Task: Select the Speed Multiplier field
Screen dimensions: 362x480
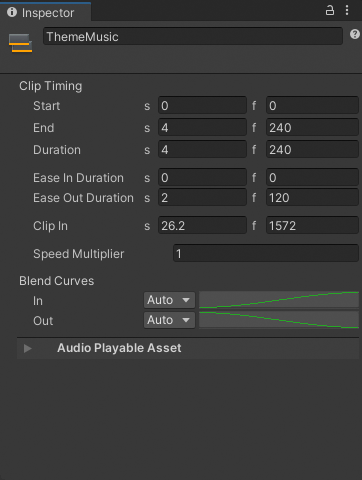Action: point(266,254)
